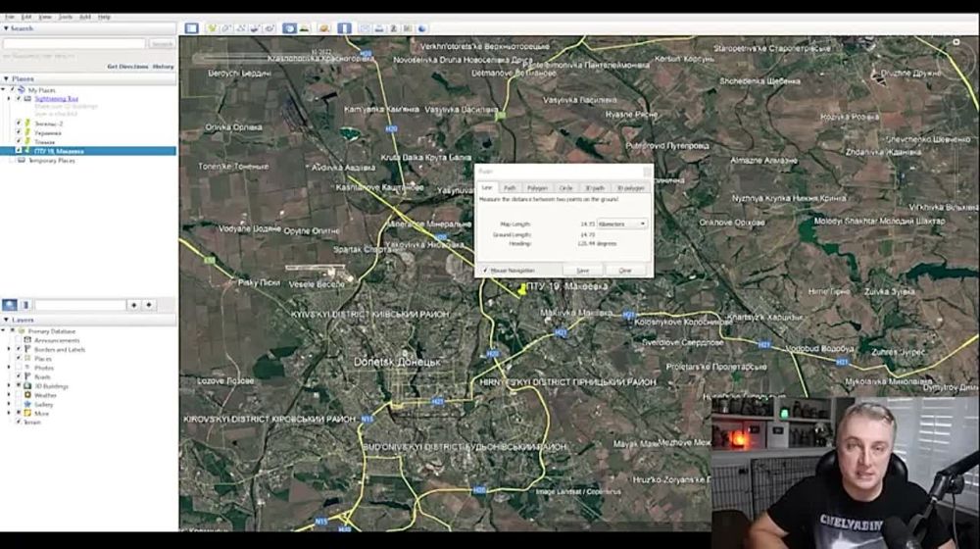The height and width of the screenshot is (549, 980).
Task: Enable the Weather layer checkbox
Action: 18,395
